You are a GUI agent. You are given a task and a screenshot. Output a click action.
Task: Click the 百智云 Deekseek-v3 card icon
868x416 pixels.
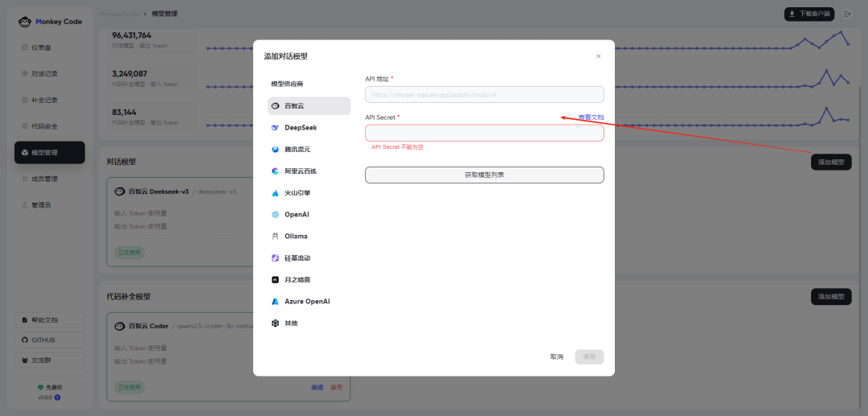coord(119,192)
